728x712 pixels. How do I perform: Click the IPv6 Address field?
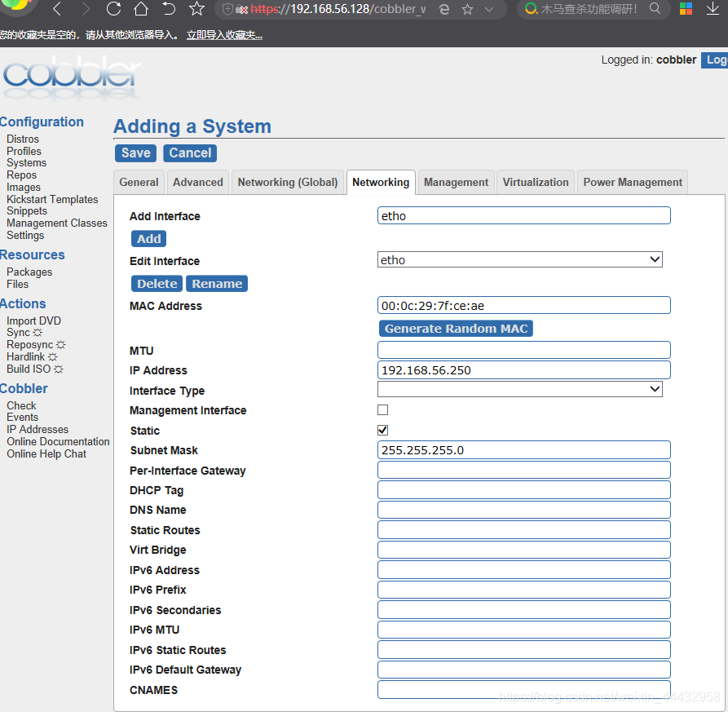(523, 569)
